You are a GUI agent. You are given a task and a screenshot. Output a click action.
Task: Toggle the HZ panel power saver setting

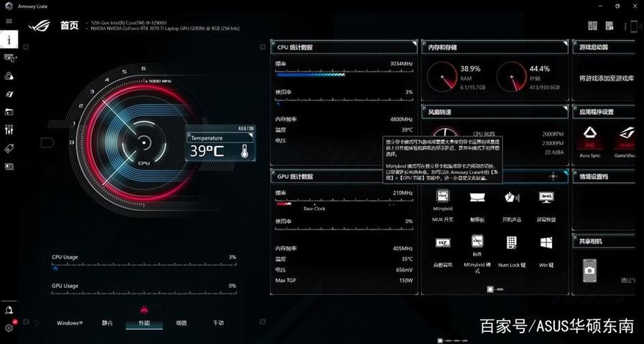click(443, 252)
